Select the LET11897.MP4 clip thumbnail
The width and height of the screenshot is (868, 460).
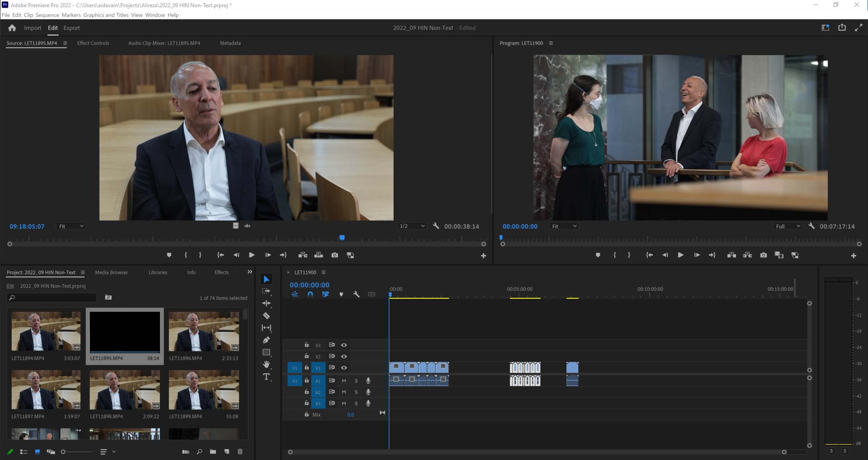[x=46, y=390]
